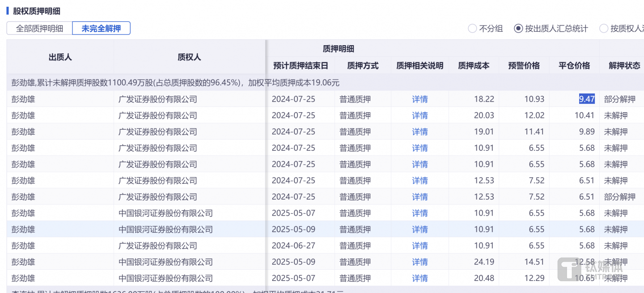The height and width of the screenshot is (293, 644).
Task: Click the highlighted 9.47 平仓价格 cell
Action: tap(586, 99)
